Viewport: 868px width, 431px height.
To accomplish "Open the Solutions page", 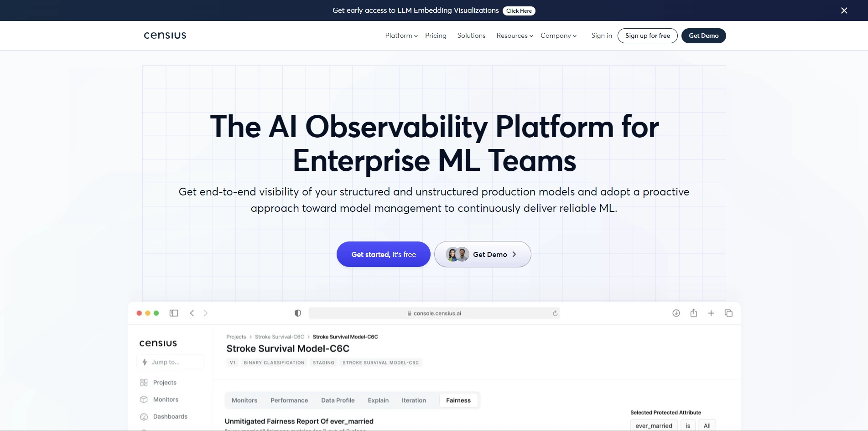I will 471,36.
